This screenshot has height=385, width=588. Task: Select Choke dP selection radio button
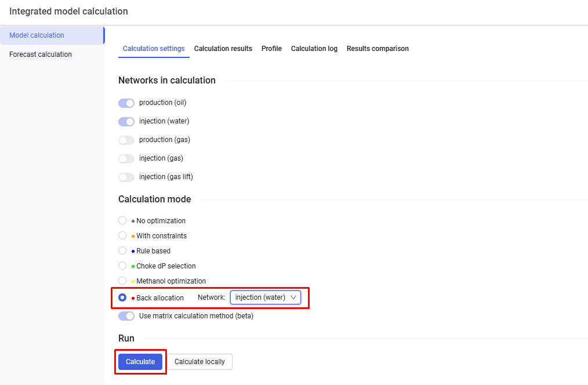(122, 266)
